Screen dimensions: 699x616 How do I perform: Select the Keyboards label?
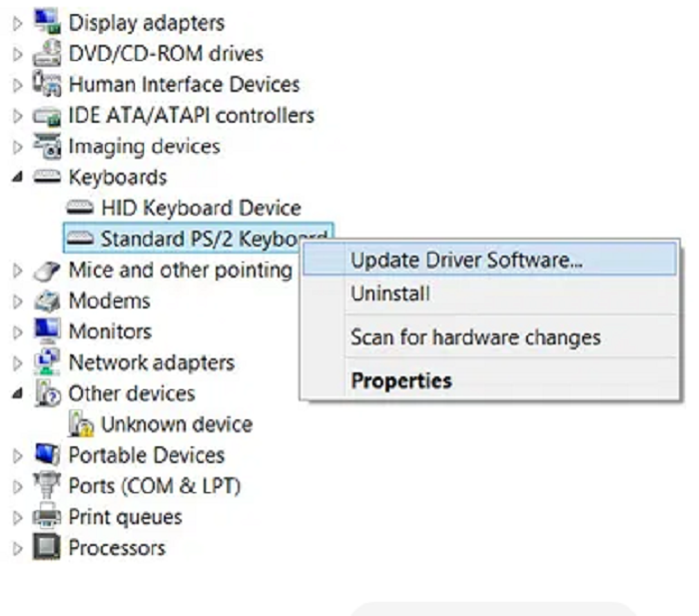coord(118,178)
